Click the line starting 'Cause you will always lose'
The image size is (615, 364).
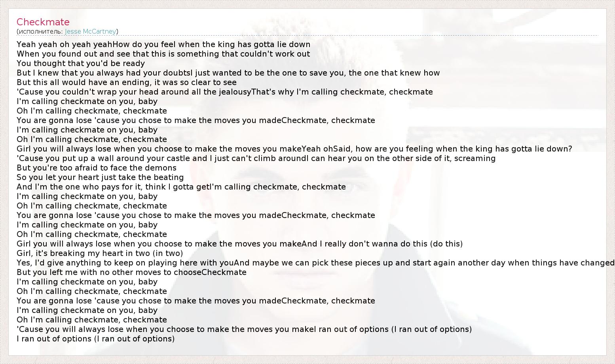click(244, 329)
